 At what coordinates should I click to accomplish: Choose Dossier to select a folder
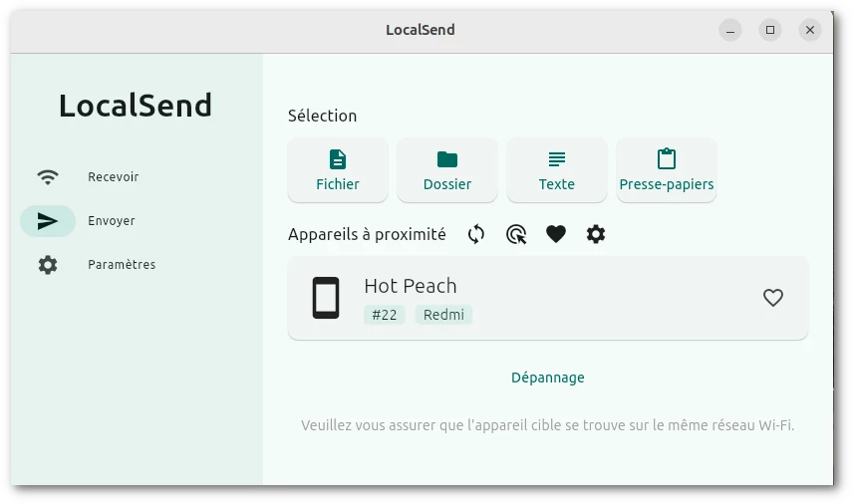coord(447,170)
